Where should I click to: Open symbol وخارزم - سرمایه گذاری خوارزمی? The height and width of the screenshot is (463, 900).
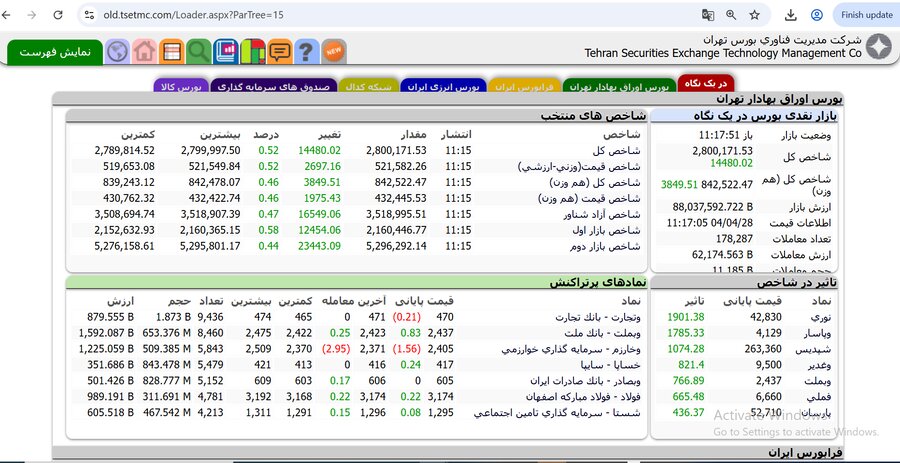point(571,349)
